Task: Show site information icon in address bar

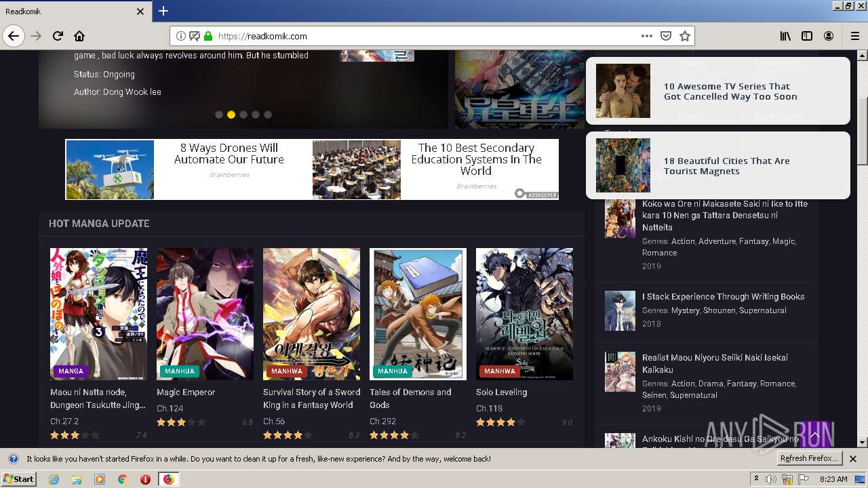Action: [181, 36]
